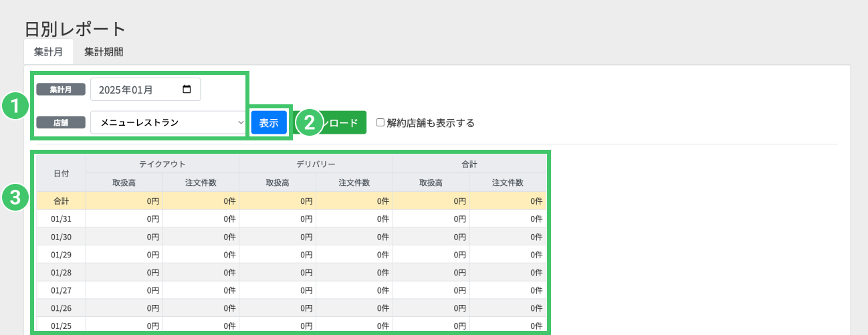Screen dimensions: 868x335
Task: Click the green number 3 annotation badge
Action: pyautogui.click(x=15, y=197)
